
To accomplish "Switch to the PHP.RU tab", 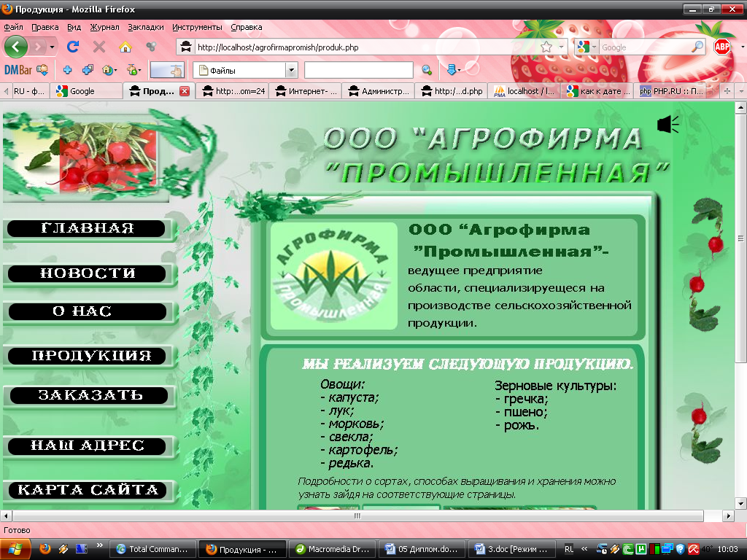I will 671,91.
